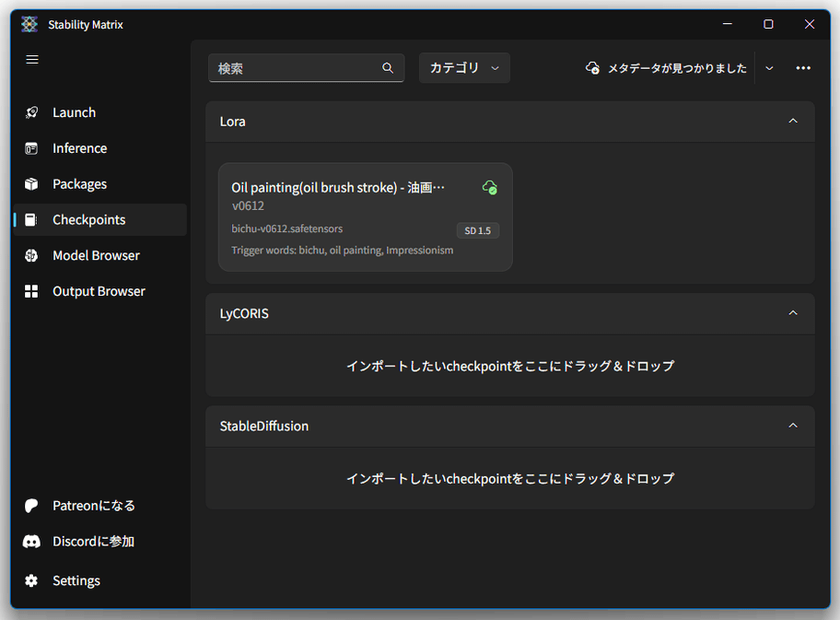Collapse the LyCORIS section

(x=793, y=313)
